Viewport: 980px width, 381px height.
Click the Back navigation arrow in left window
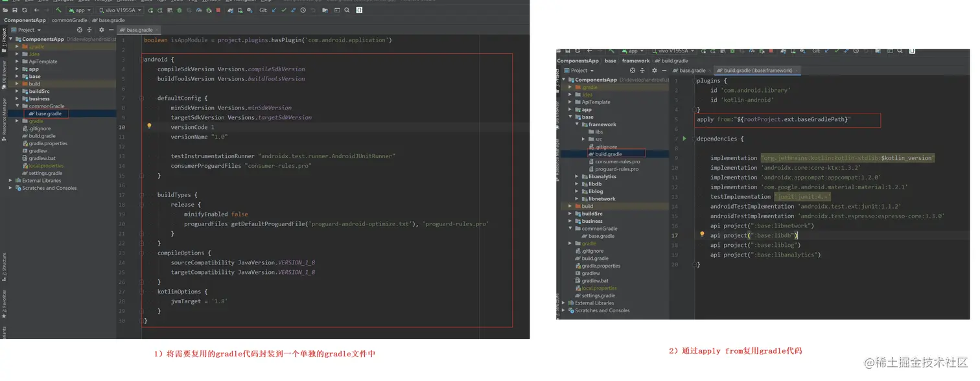(x=36, y=10)
